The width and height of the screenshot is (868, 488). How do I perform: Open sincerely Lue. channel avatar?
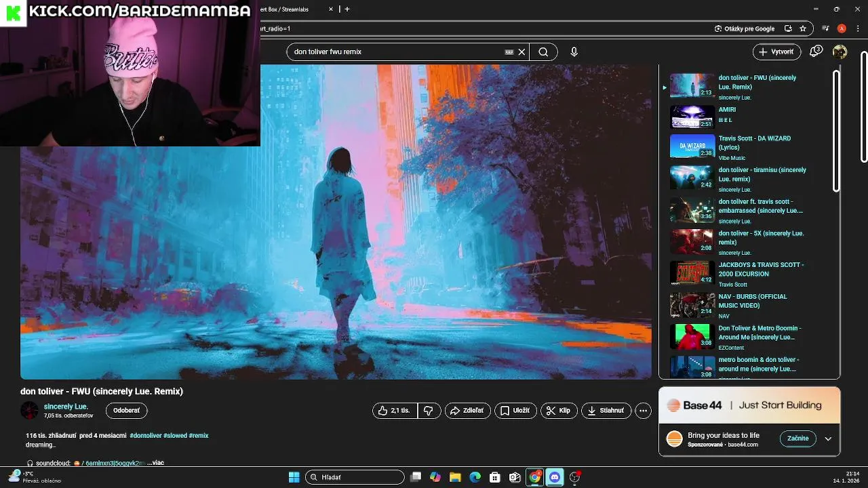pos(29,410)
